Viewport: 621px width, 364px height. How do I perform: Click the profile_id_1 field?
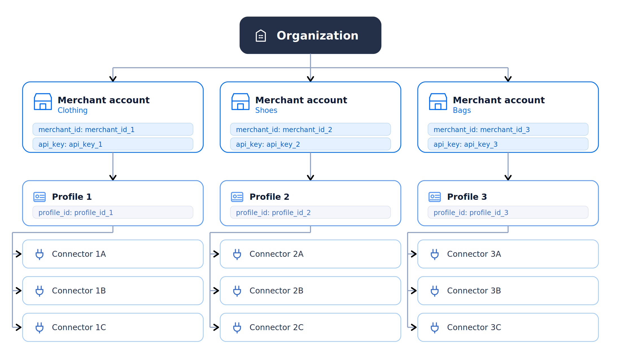113,212
